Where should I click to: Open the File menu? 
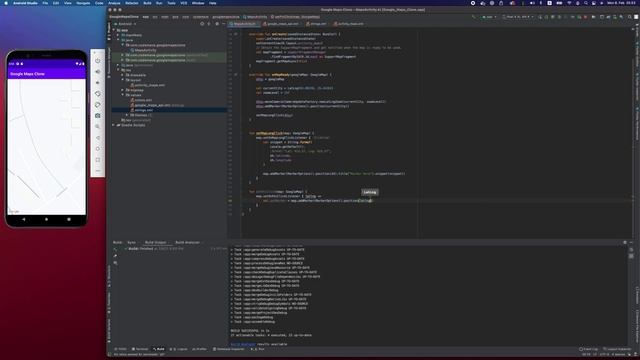point(45,3)
